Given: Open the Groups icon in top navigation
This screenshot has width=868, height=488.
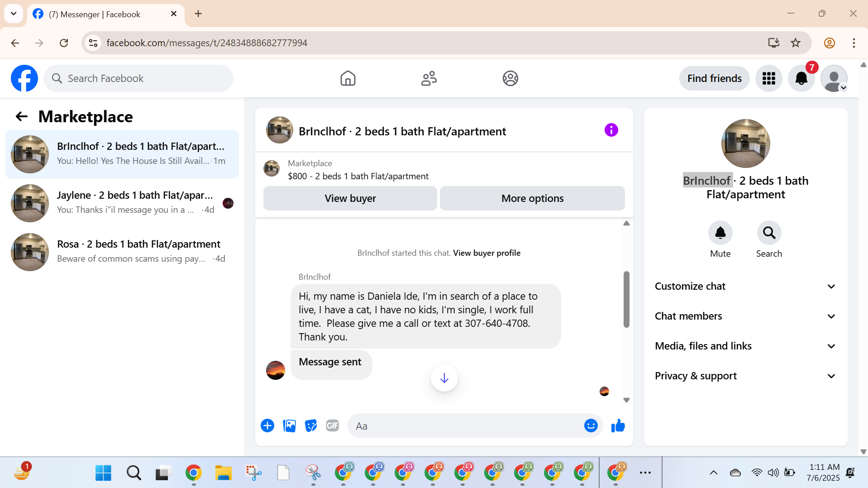Looking at the screenshot, I should pos(510,78).
